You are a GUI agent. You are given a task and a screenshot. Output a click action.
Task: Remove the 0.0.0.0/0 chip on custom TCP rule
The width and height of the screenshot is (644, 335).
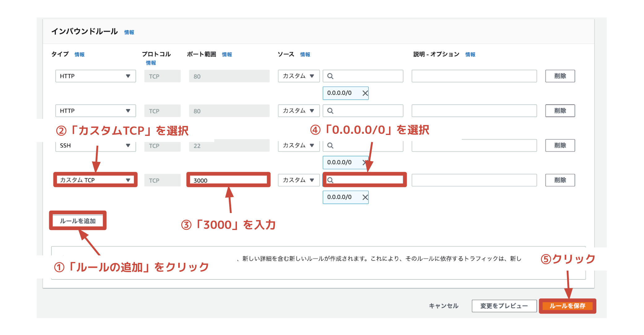coord(365,197)
